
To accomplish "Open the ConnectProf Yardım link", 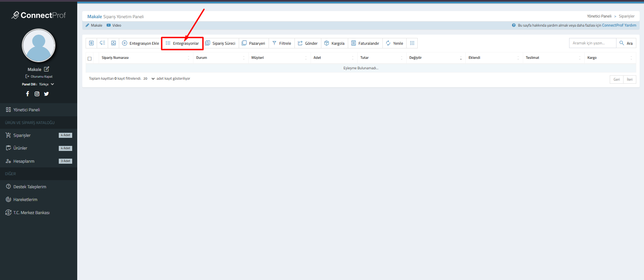I will (619, 25).
